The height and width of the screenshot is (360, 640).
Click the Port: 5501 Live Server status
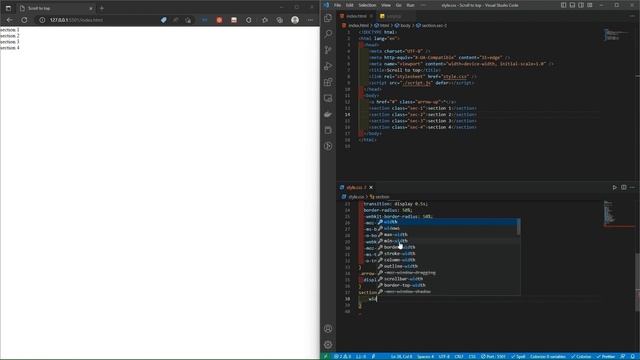point(493,356)
